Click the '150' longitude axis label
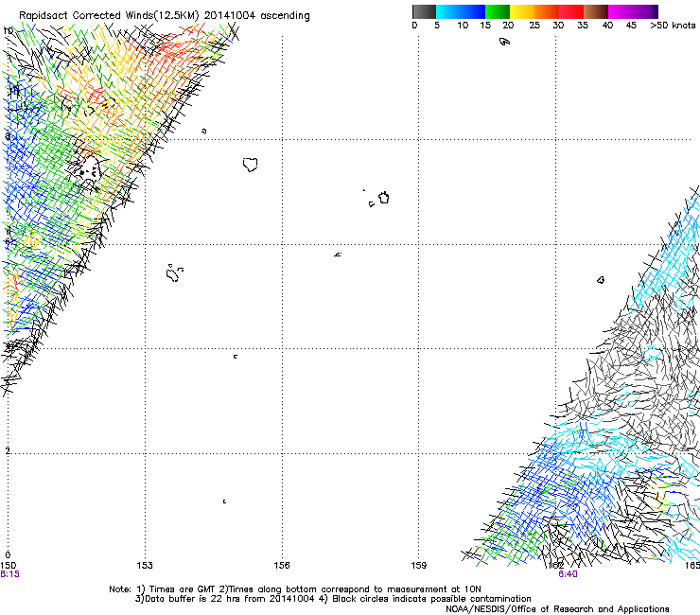The image size is (700, 615). 8,566
